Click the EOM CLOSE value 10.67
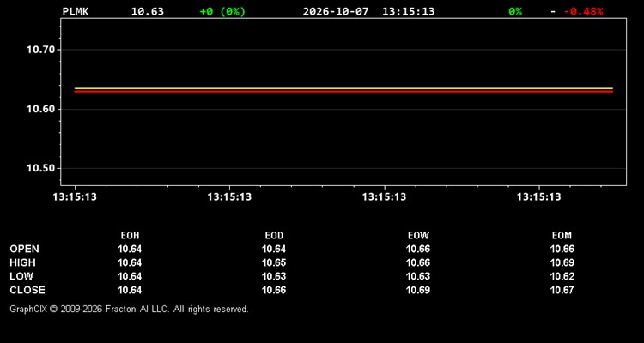The height and width of the screenshot is (343, 644). point(562,290)
